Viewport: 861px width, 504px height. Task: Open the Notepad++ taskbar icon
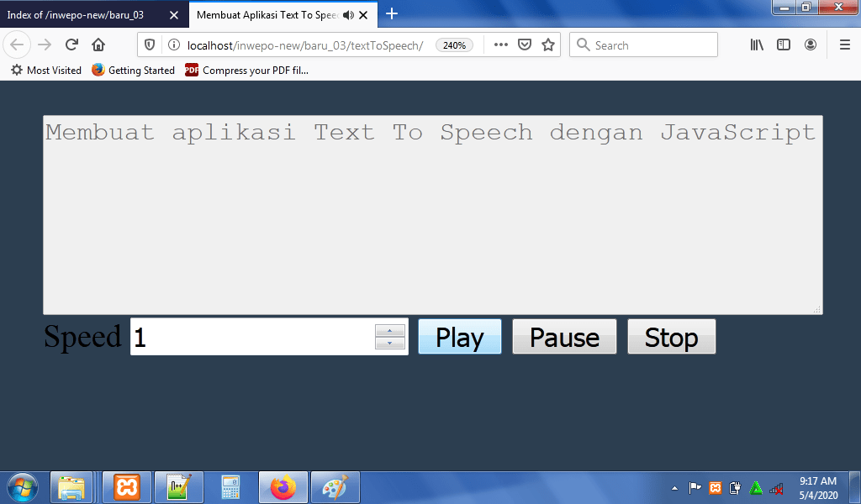179,487
